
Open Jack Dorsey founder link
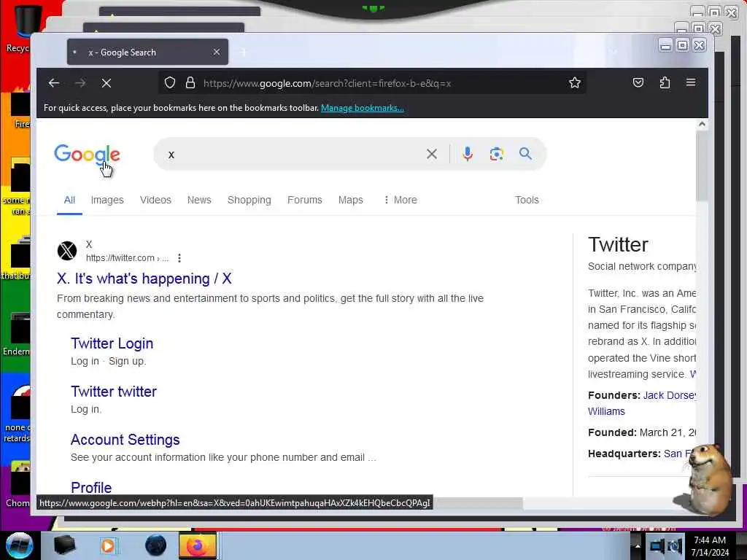tap(670, 395)
